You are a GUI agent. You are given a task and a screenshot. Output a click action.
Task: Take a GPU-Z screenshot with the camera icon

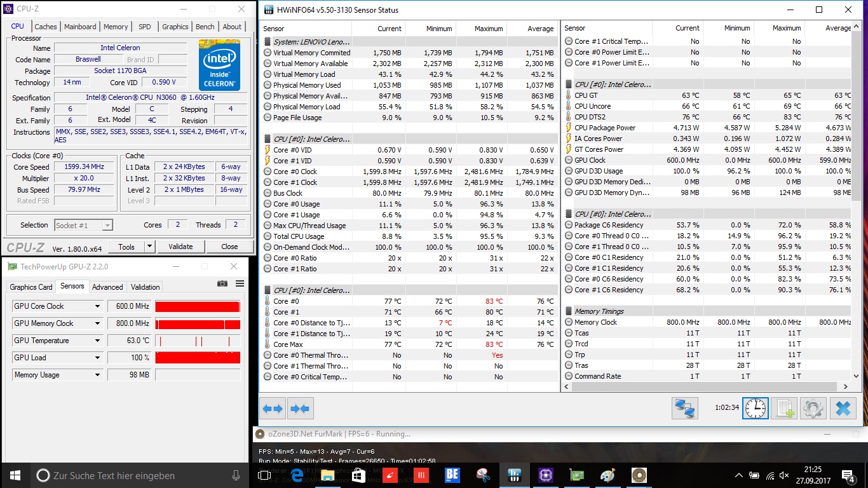(222, 283)
